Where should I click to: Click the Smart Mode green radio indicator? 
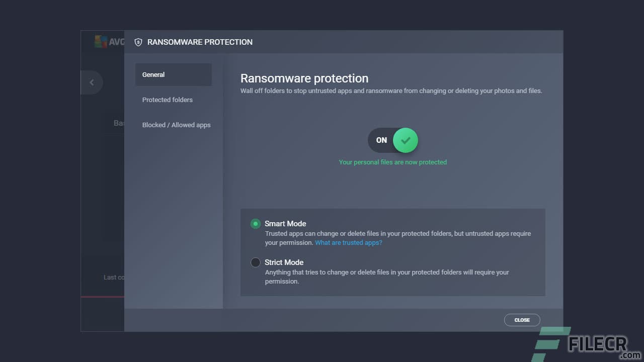(x=255, y=223)
